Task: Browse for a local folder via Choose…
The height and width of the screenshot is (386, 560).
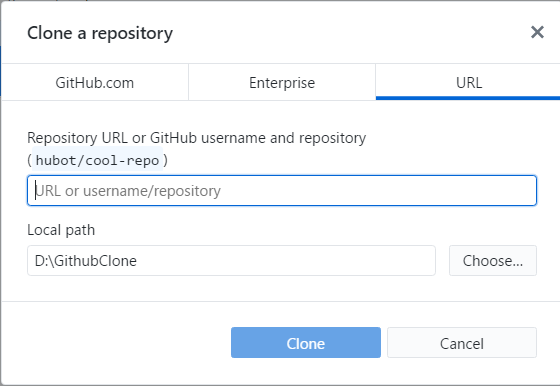Action: [493, 261]
